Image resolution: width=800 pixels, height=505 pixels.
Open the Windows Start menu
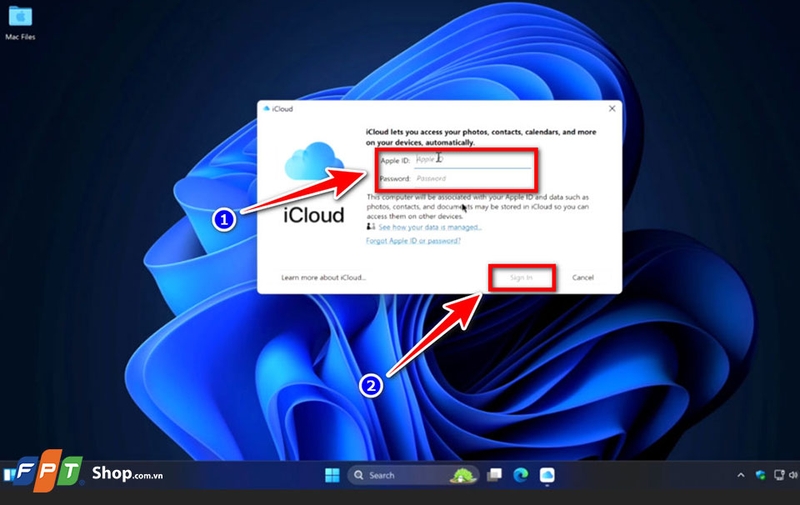pyautogui.click(x=332, y=475)
